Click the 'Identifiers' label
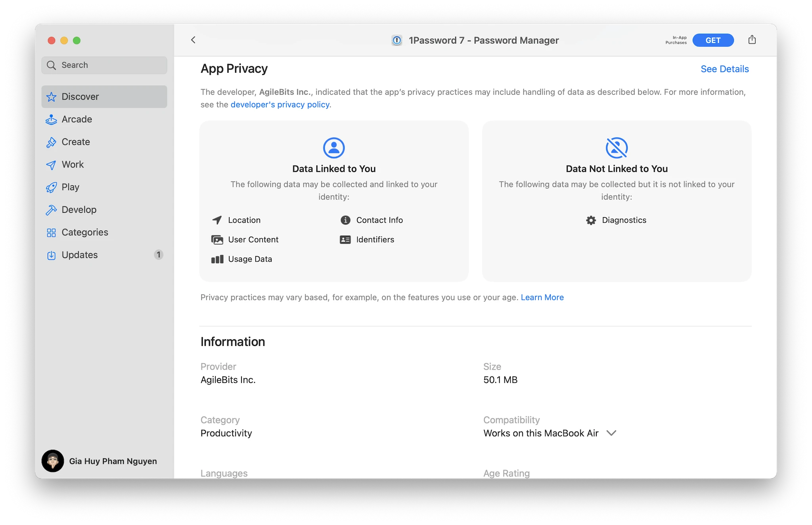This screenshot has width=812, height=525. [375, 240]
